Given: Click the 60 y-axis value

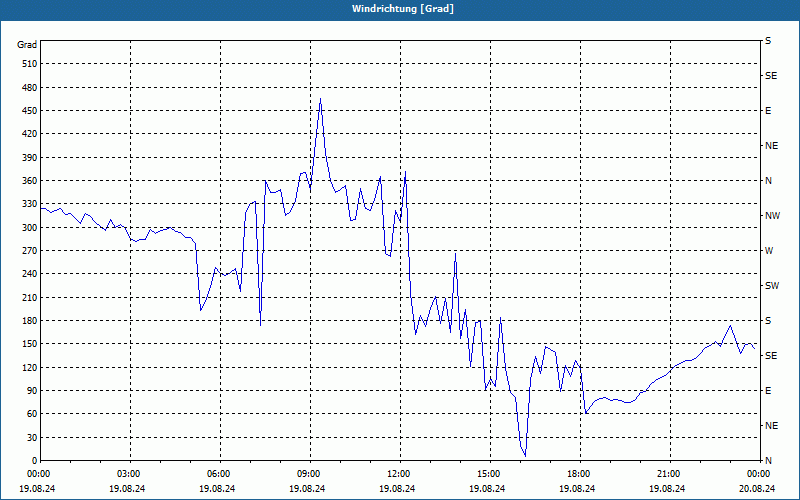Looking at the screenshot, I should point(32,413).
